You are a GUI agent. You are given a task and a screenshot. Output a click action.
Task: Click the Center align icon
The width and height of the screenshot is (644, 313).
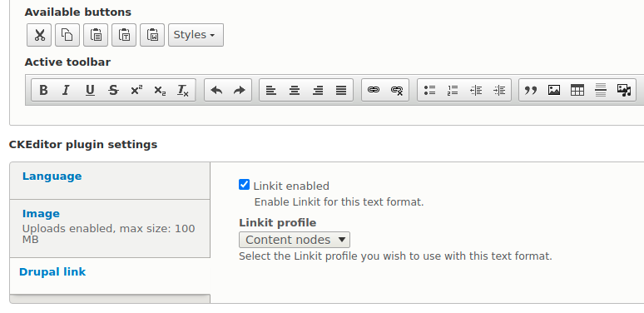(295, 90)
